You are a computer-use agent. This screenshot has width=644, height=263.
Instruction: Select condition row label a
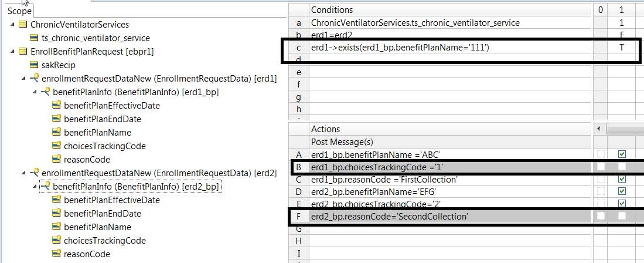pyautogui.click(x=299, y=23)
